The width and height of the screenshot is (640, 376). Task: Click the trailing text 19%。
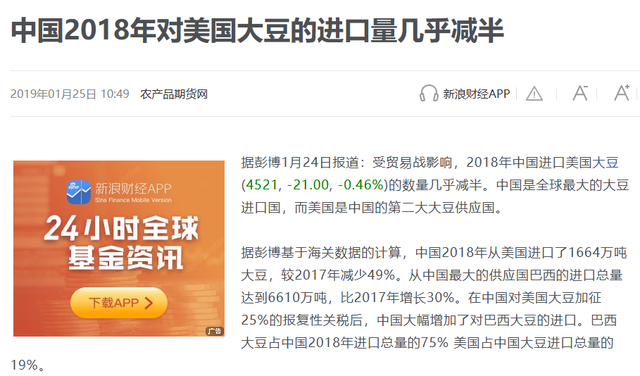click(x=28, y=365)
